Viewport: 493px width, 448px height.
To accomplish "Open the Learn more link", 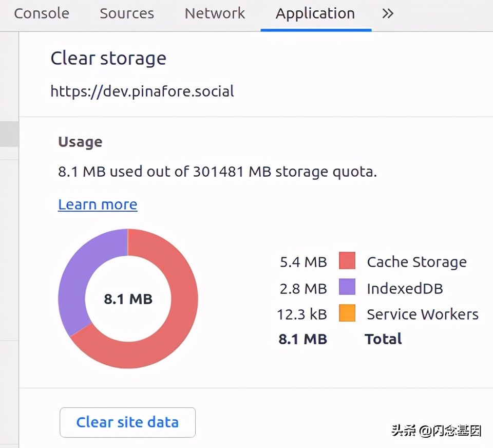I will pyautogui.click(x=98, y=204).
